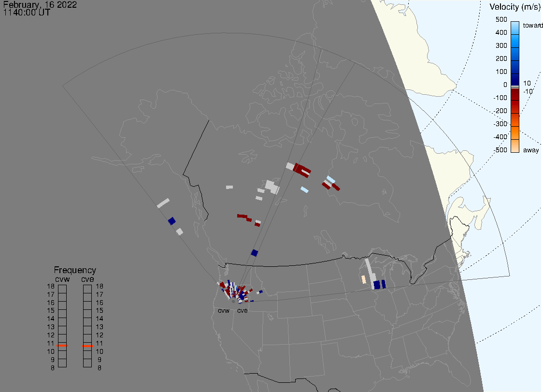Screen dimensions: 543x392
Task: Click the -300 tick label on velocity scale
Action: click(x=500, y=124)
